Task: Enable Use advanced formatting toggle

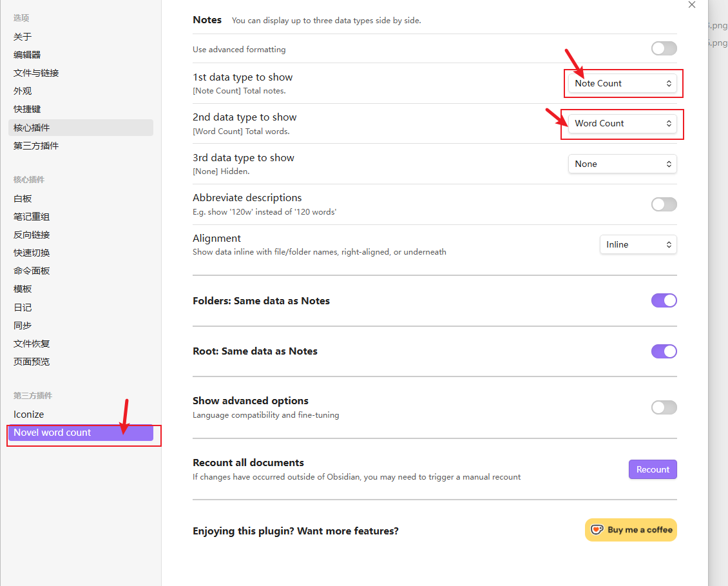Action: pos(664,48)
